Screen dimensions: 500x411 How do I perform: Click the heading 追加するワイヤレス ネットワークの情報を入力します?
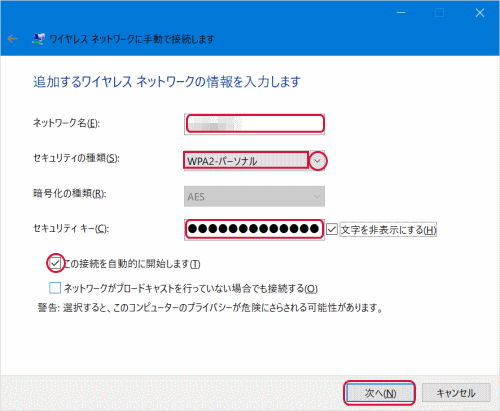[x=167, y=82]
